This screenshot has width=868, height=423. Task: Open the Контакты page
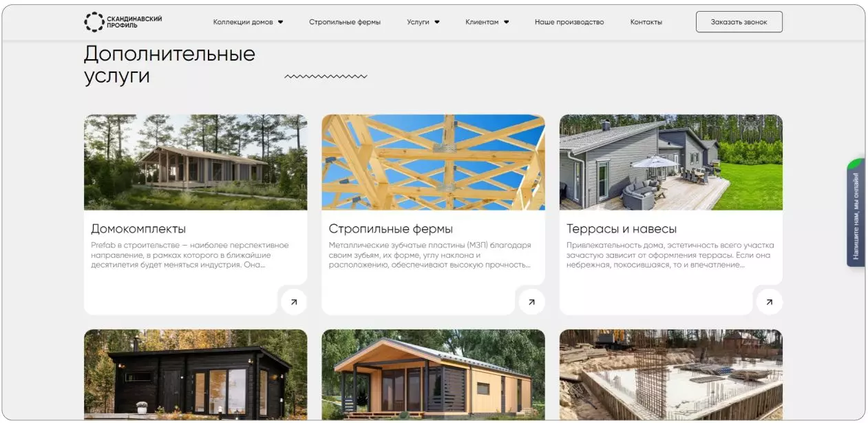click(x=646, y=22)
